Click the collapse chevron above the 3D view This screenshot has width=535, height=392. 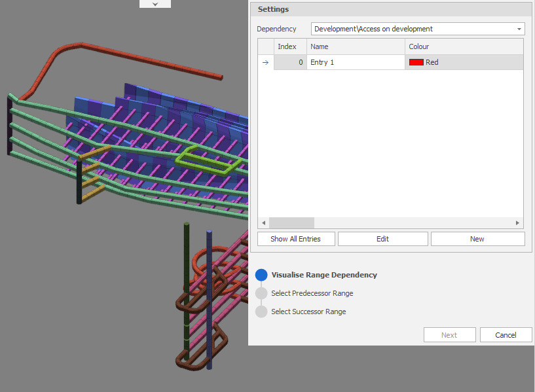click(x=155, y=4)
